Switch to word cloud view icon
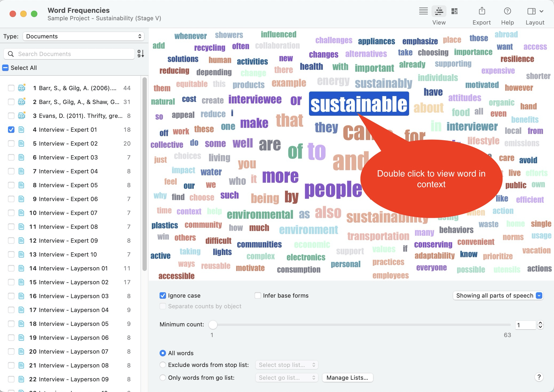This screenshot has height=392, width=554. [x=439, y=11]
